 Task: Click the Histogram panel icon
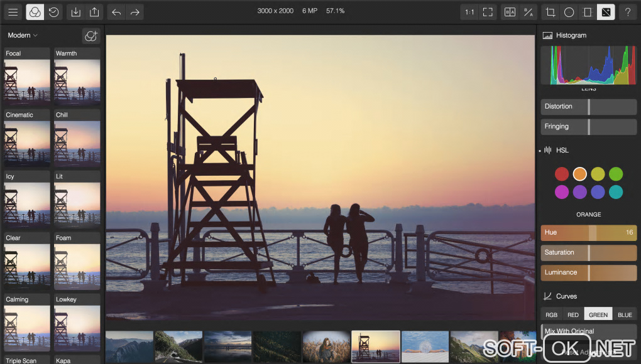[x=547, y=36]
